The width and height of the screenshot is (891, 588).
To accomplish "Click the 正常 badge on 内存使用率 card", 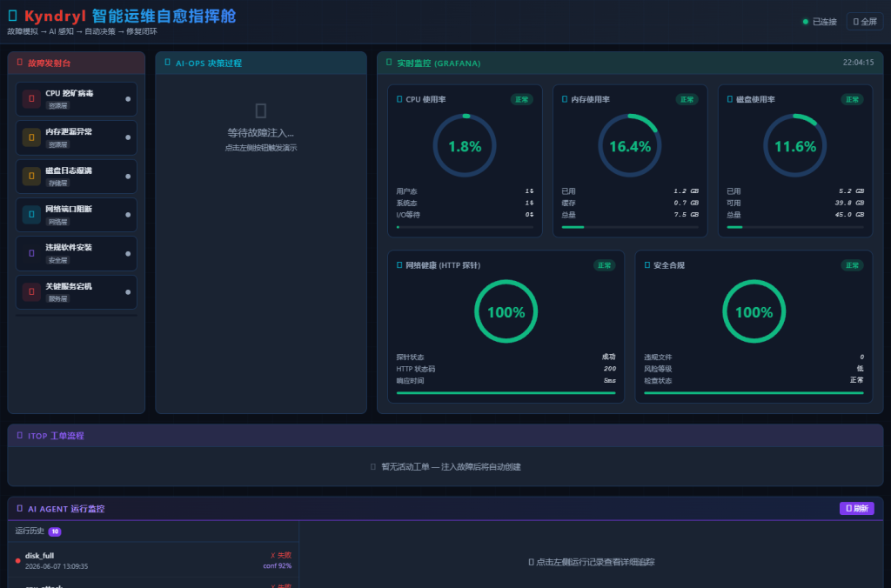I will (687, 99).
